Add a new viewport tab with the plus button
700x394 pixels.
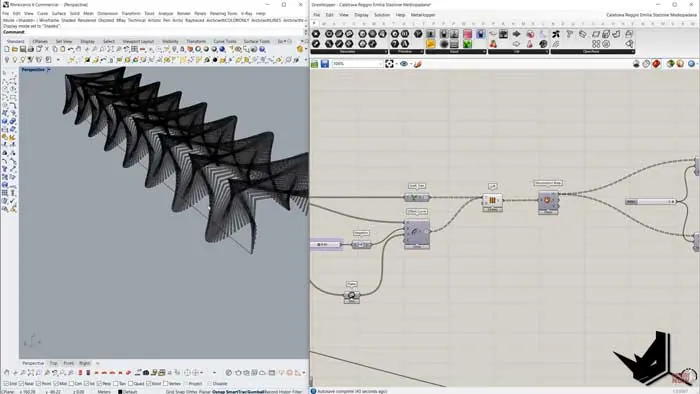pyautogui.click(x=98, y=363)
